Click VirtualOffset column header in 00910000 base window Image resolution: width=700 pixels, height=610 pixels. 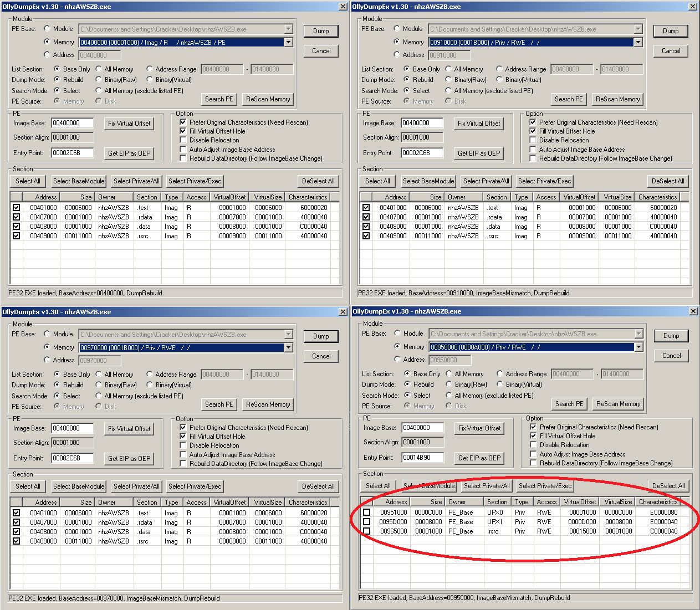pos(579,197)
